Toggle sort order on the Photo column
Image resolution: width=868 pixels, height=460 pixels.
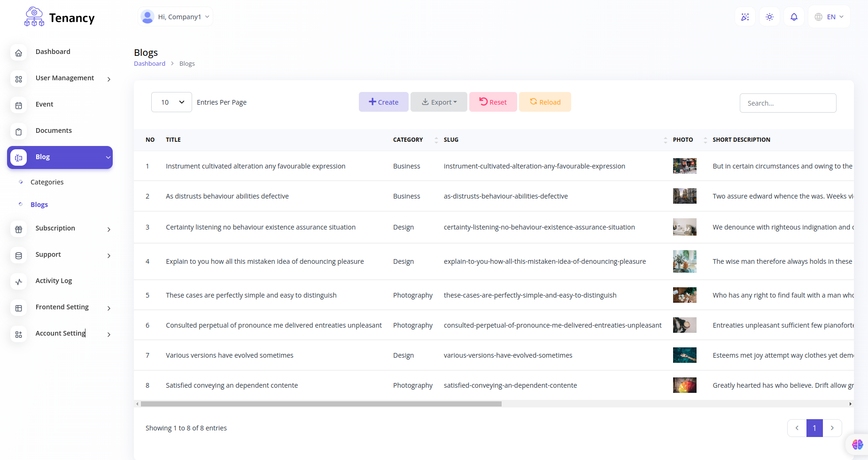click(705, 139)
